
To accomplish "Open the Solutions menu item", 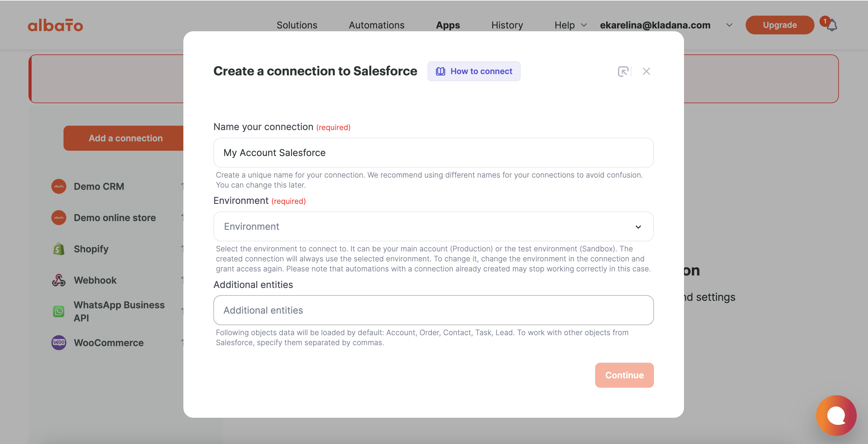I will (297, 25).
